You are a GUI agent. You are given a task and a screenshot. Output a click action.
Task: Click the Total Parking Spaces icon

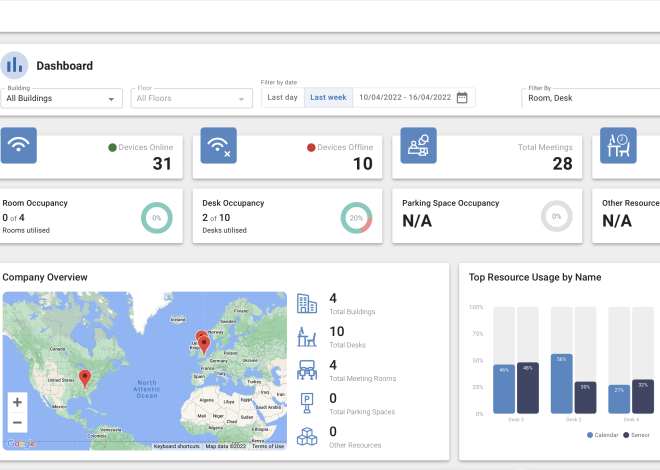pos(307,403)
